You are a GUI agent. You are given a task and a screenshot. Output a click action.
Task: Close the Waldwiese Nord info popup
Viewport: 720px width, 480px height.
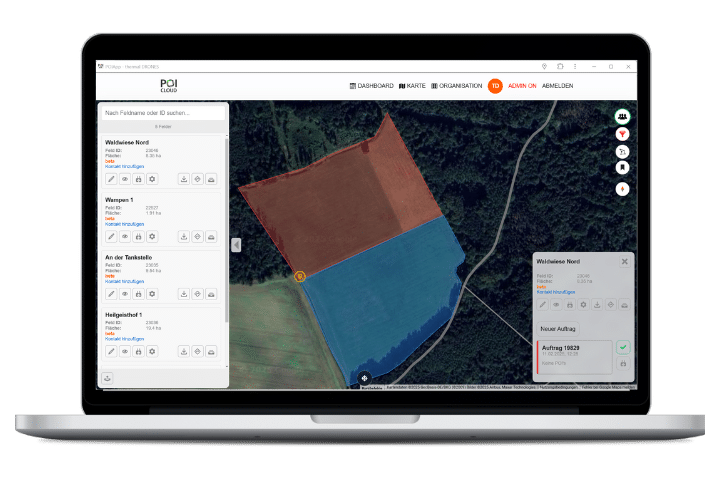(x=625, y=261)
